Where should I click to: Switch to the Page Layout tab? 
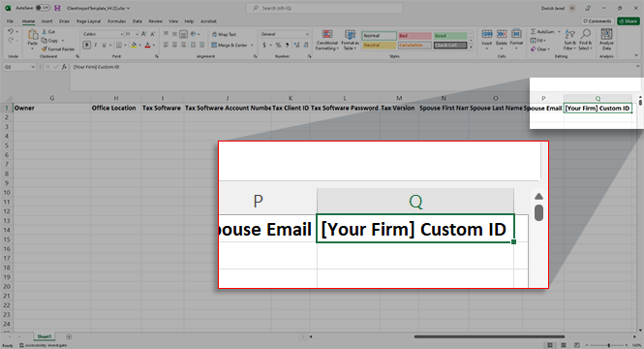click(x=88, y=21)
